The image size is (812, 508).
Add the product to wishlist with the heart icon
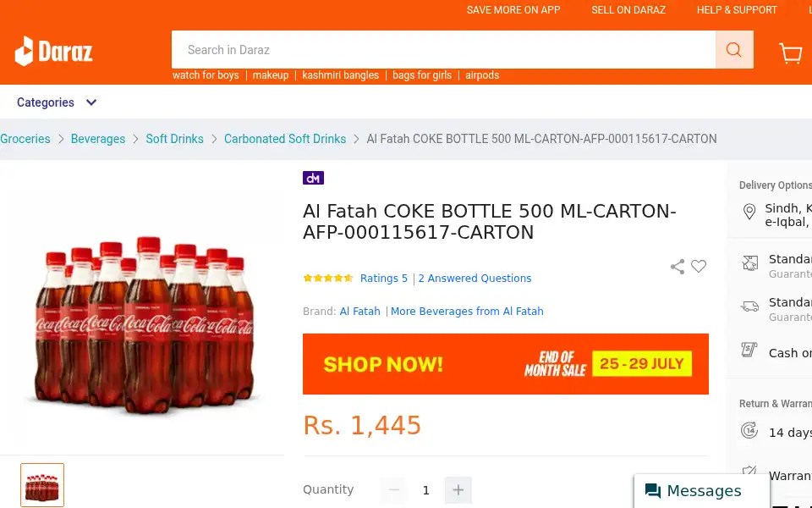(x=699, y=266)
